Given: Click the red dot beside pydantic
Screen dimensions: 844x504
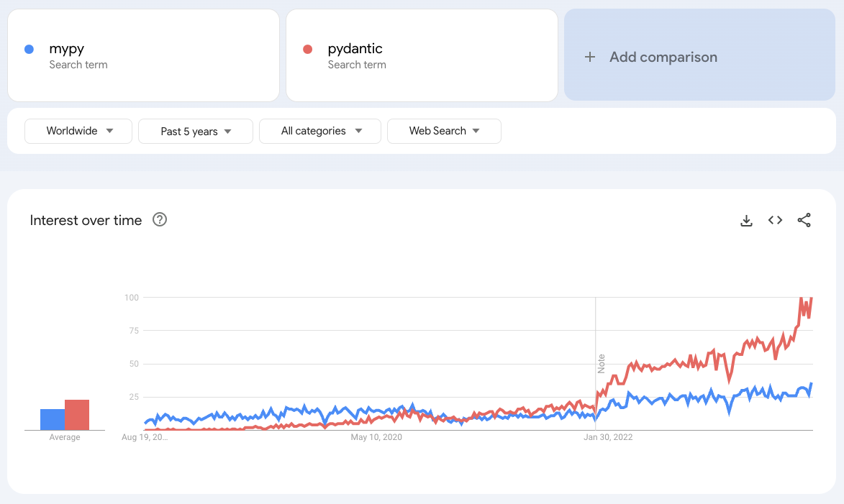Looking at the screenshot, I should [308, 49].
